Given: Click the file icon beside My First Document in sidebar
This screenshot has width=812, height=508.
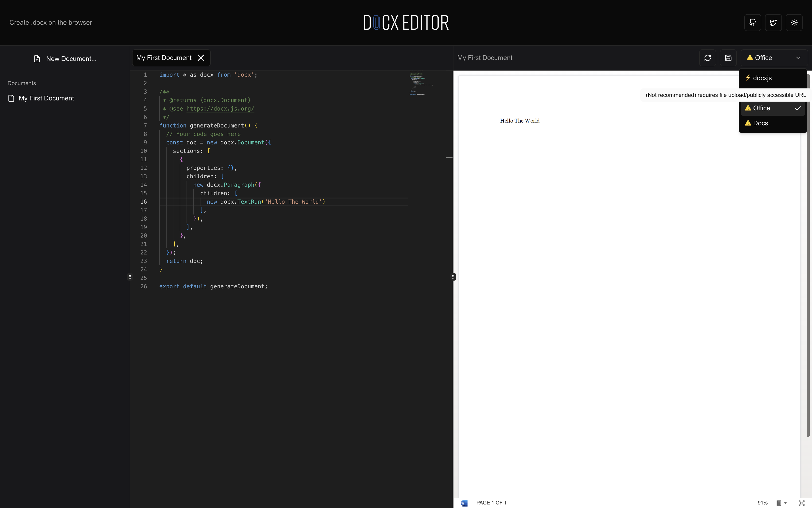Looking at the screenshot, I should click(x=11, y=98).
